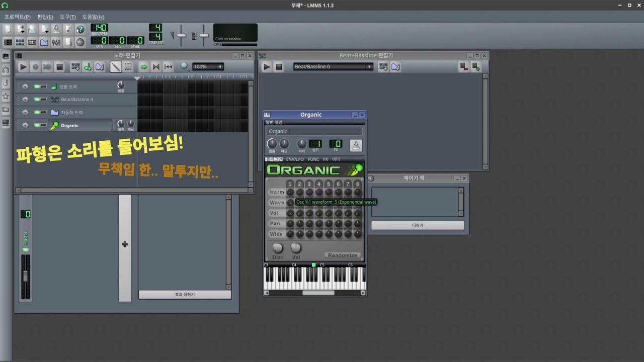Open the What's This help icon
Viewport: 644px width, 362px height.
(80, 29)
